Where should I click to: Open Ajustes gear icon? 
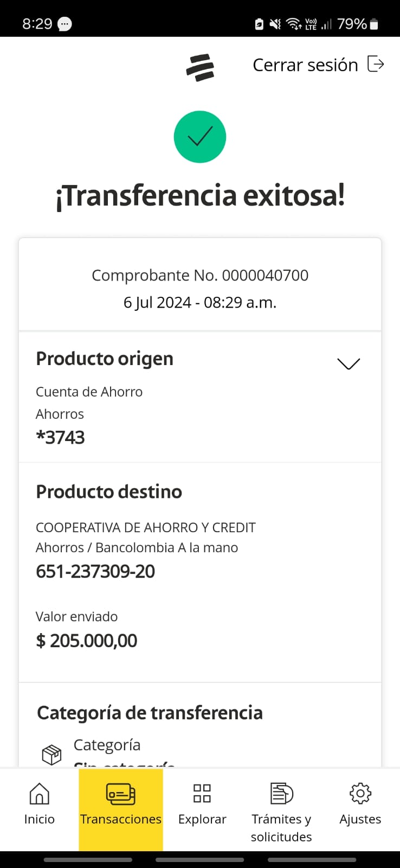(360, 793)
